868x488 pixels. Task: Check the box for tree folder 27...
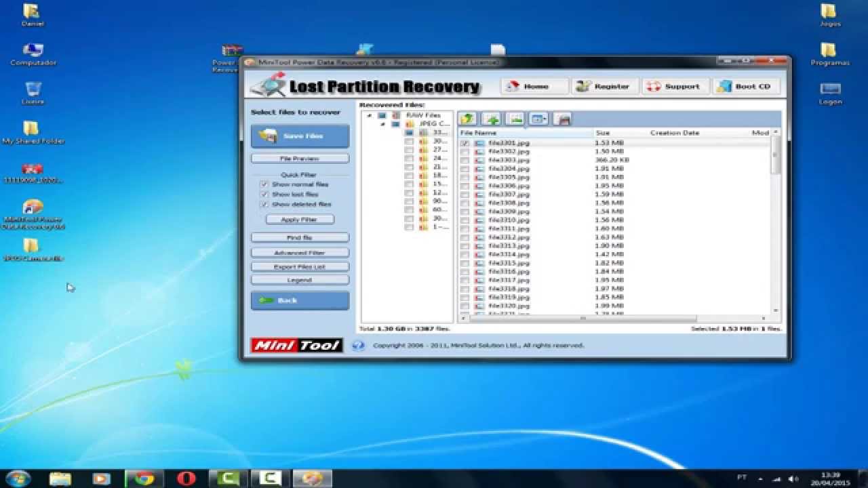click(409, 150)
